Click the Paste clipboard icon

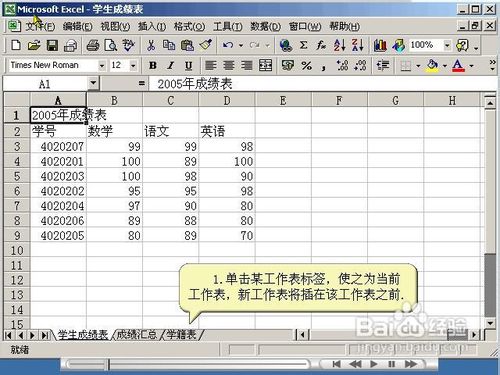pyautogui.click(x=187, y=45)
